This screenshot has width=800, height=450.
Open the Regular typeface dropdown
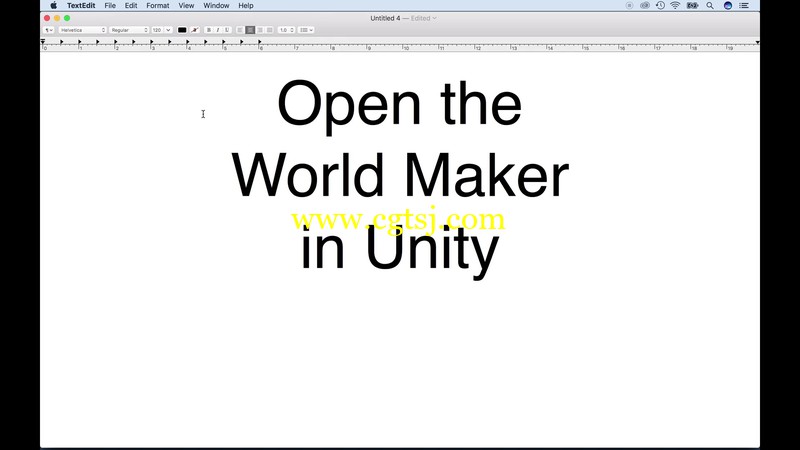pos(129,30)
